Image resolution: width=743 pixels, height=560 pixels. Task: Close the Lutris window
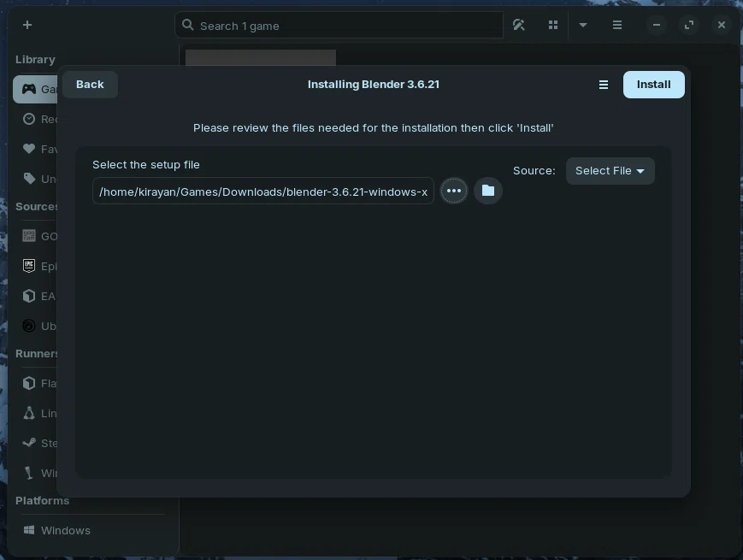point(722,25)
